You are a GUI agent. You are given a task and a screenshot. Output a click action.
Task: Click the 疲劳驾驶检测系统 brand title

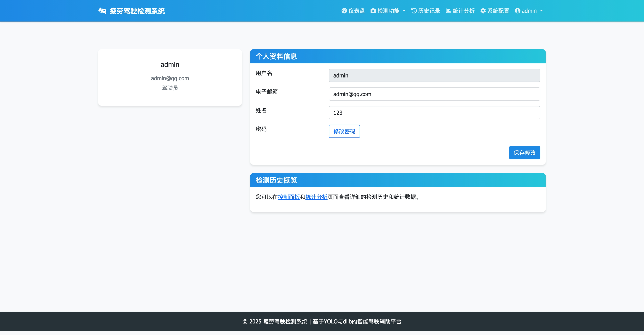pyautogui.click(x=137, y=11)
